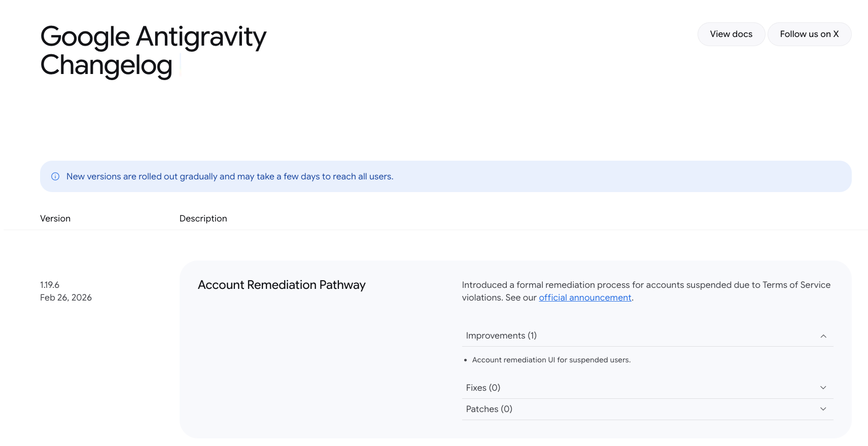Click the down chevron beside Patches (0)
The width and height of the screenshot is (868, 446).
click(x=823, y=409)
